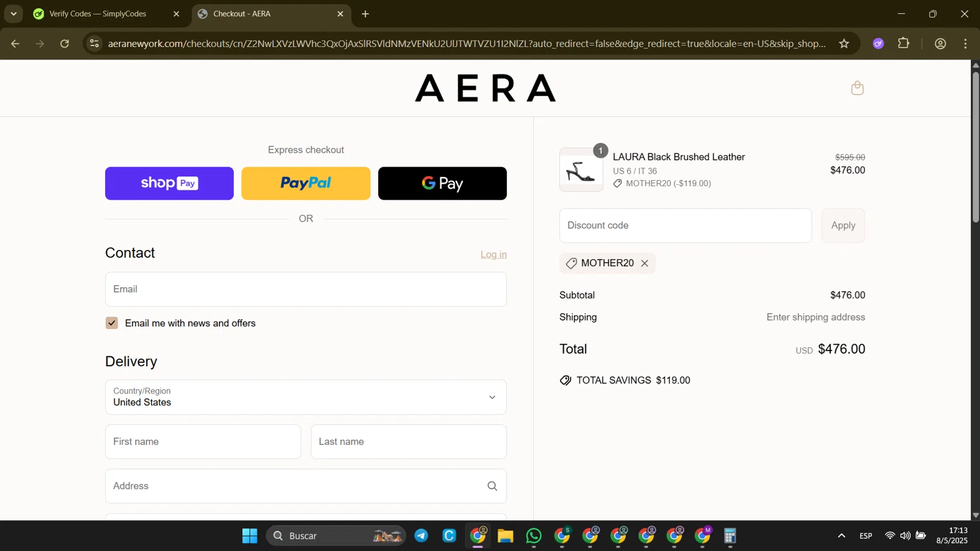
Task: Click the taskbar Buscar search box
Action: 336,536
